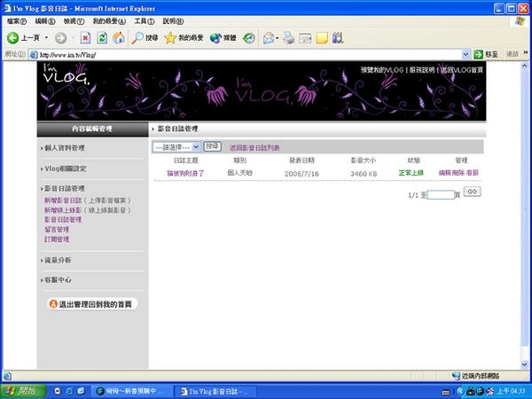Screen dimensions: 532x399
Task: Open the Media globe toolbar button
Action: [x=223, y=37]
